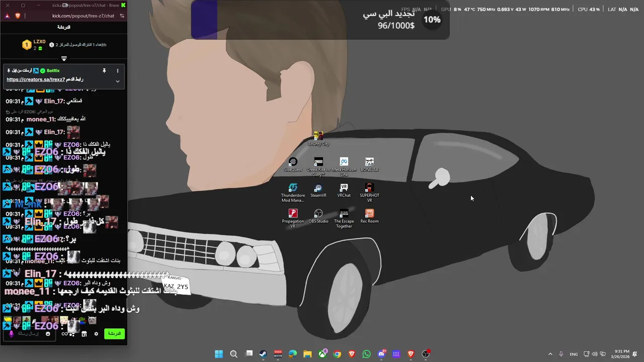Image resolution: width=644 pixels, height=362 pixels.
Task: Open the emoji picker in chat input
Action: pyautogui.click(x=48, y=334)
